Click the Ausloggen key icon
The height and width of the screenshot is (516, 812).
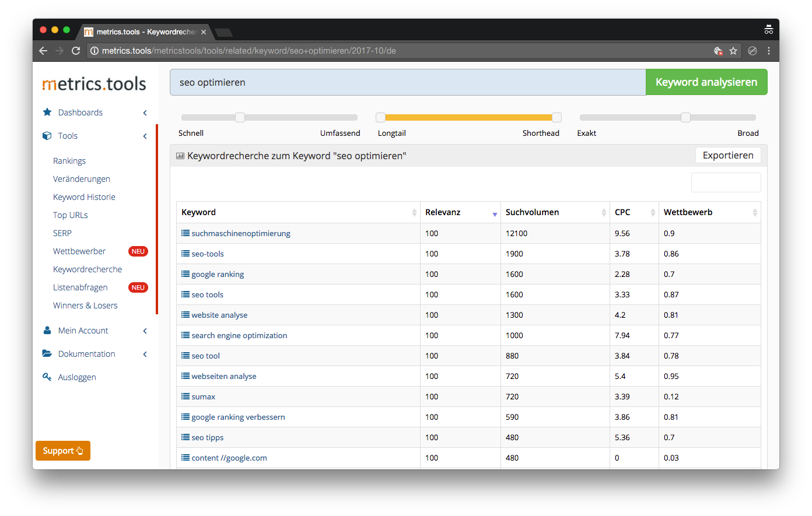click(47, 377)
